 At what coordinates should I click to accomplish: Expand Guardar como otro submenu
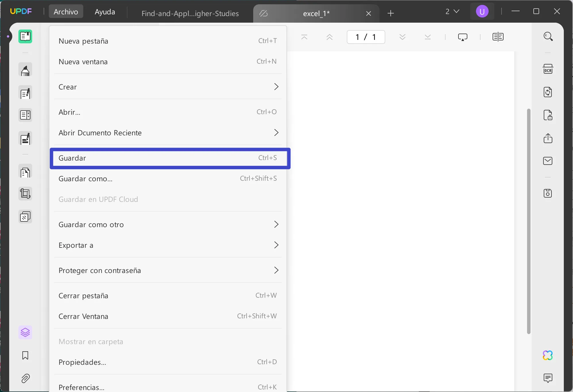click(x=168, y=225)
